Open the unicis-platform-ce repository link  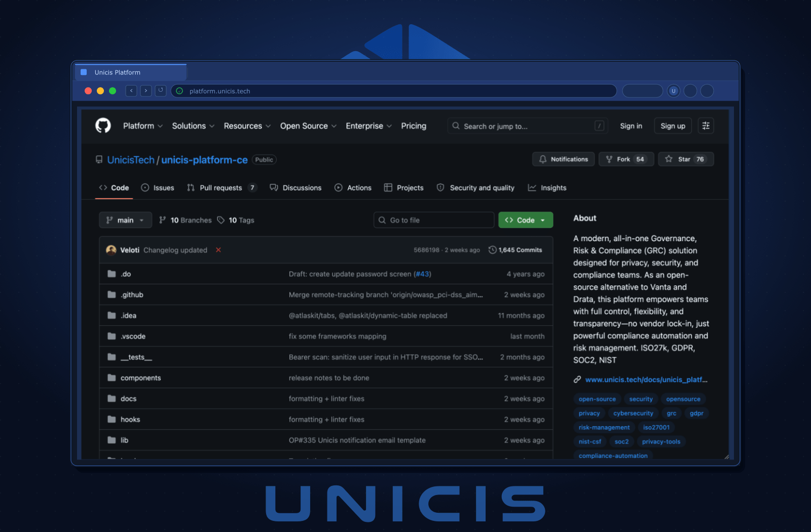(x=204, y=160)
